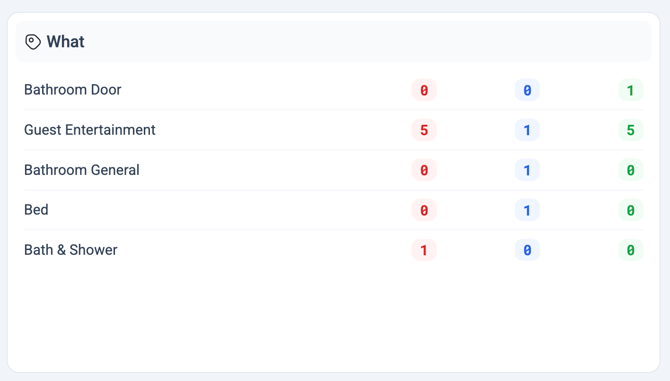Image resolution: width=670 pixels, height=381 pixels.
Task: Select green 0 badge for Bathroom General
Action: (631, 170)
